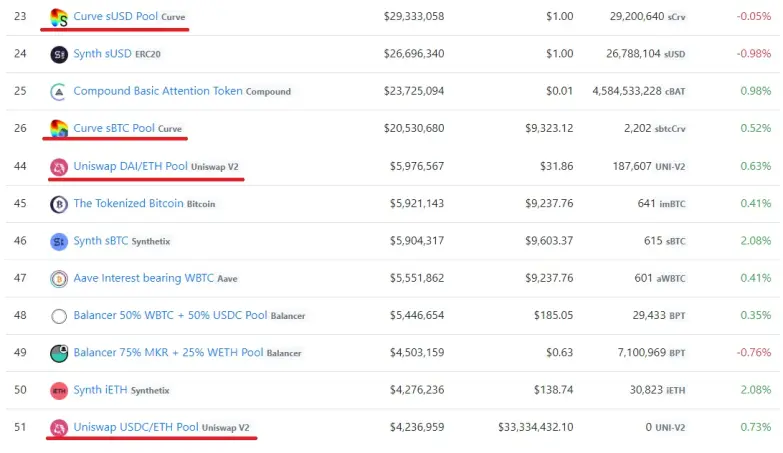Screen dimensions: 783x453
Task: Click the Curve sBTC Pool icon
Action: click(59, 129)
